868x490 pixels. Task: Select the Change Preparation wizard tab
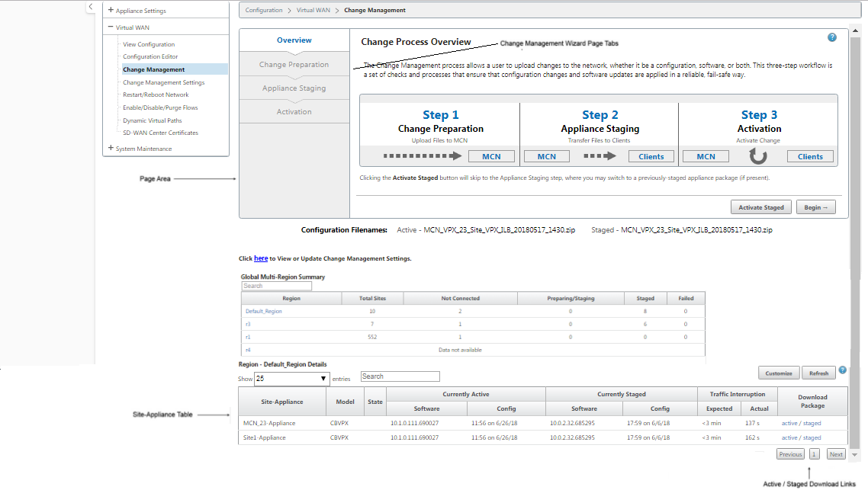pos(294,64)
